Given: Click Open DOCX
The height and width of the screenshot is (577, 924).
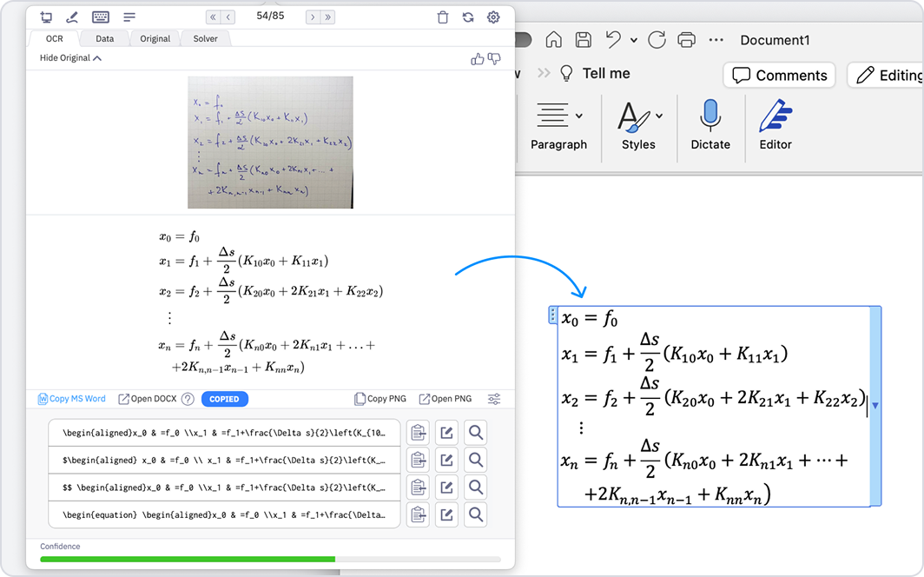Looking at the screenshot, I should 148,399.
